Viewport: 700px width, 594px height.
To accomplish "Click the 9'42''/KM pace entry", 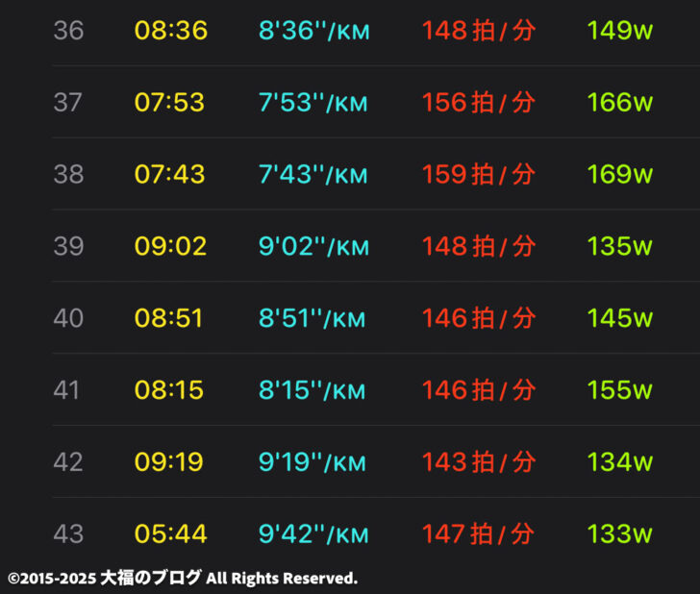I will (x=313, y=534).
